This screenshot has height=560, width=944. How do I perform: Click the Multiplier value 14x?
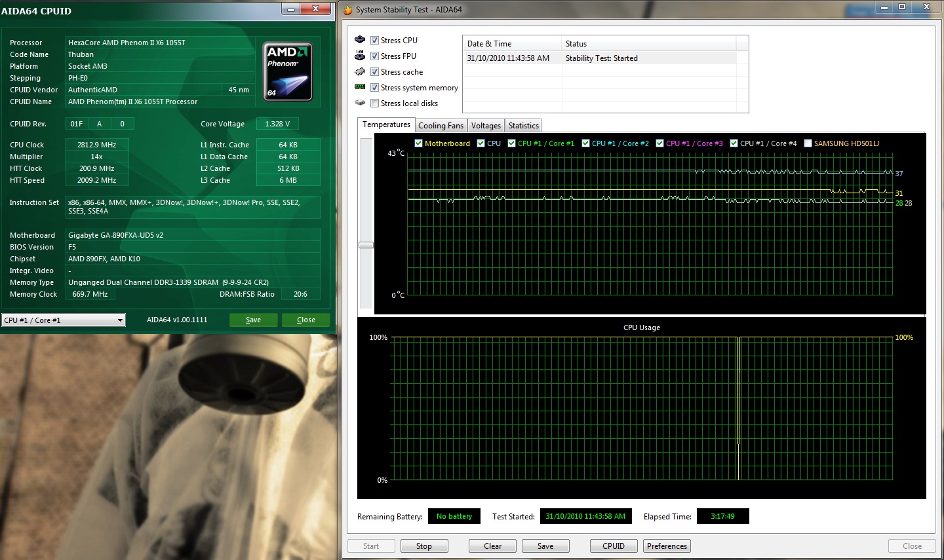point(96,157)
